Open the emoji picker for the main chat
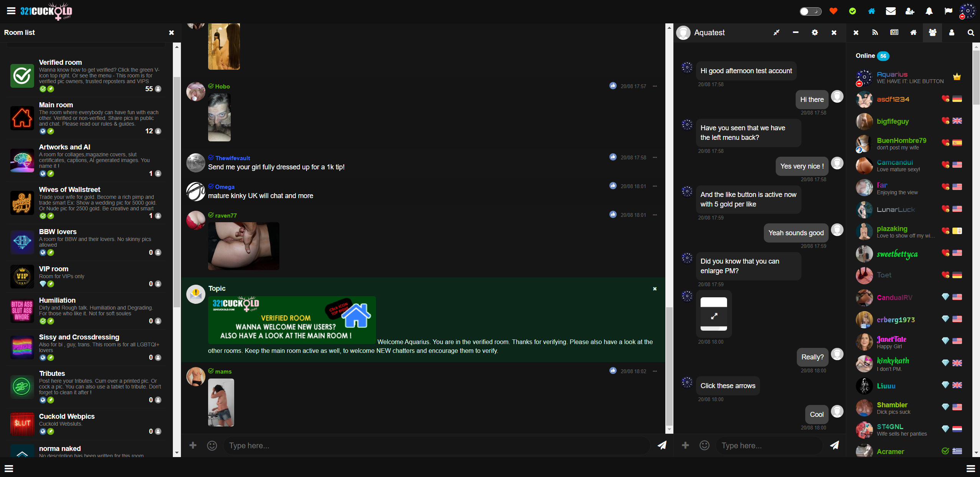 [x=212, y=446]
